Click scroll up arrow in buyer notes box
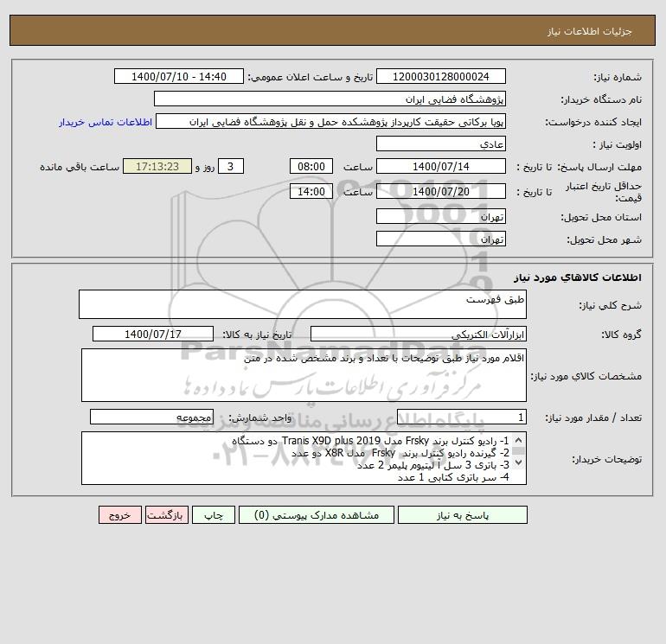Screen dimensions: 666x644 519,441
